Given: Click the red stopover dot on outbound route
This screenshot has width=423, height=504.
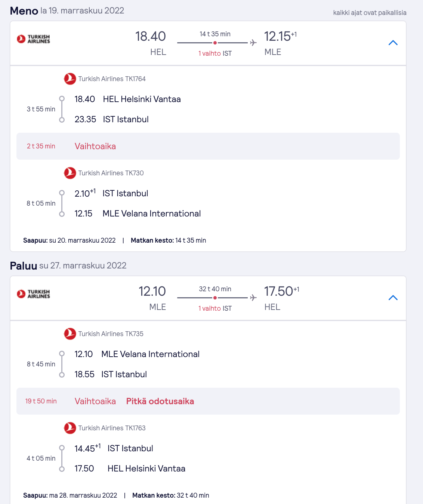Looking at the screenshot, I should pos(215,43).
